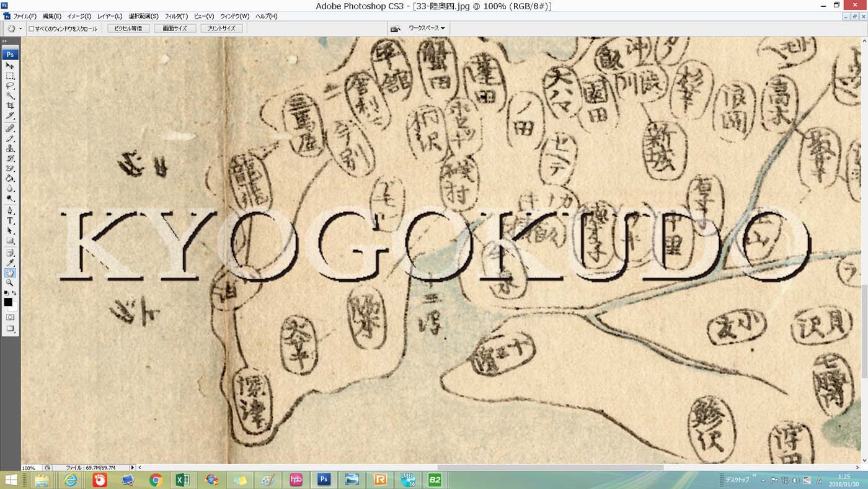Select the Eraser tool

[x=10, y=168]
